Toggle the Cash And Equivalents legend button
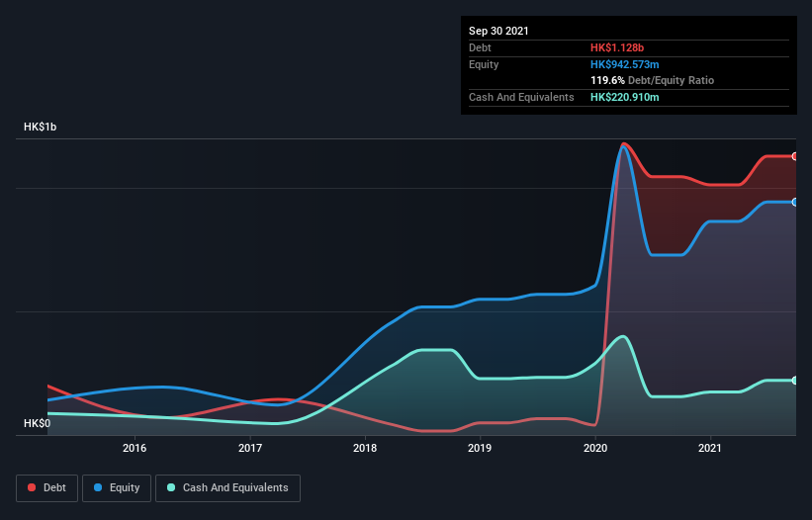The width and height of the screenshot is (812, 520). 227,488
